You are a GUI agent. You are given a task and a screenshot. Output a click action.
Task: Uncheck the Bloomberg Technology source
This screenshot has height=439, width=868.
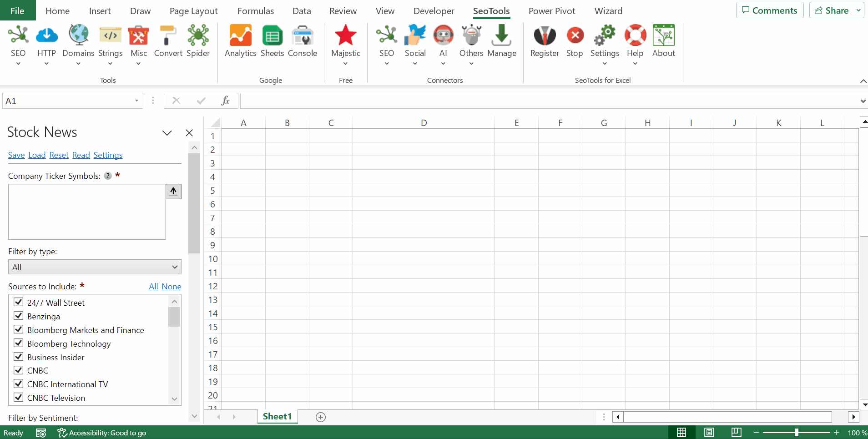coord(19,343)
